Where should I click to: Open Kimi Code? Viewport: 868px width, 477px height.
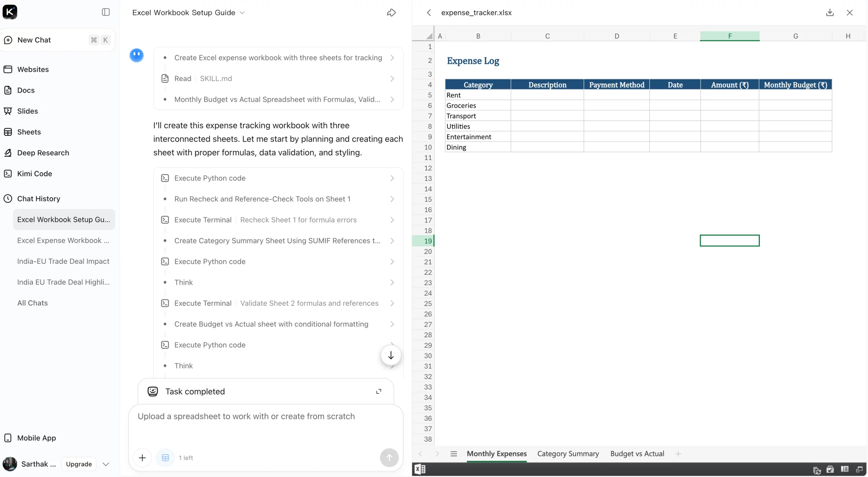tap(35, 174)
